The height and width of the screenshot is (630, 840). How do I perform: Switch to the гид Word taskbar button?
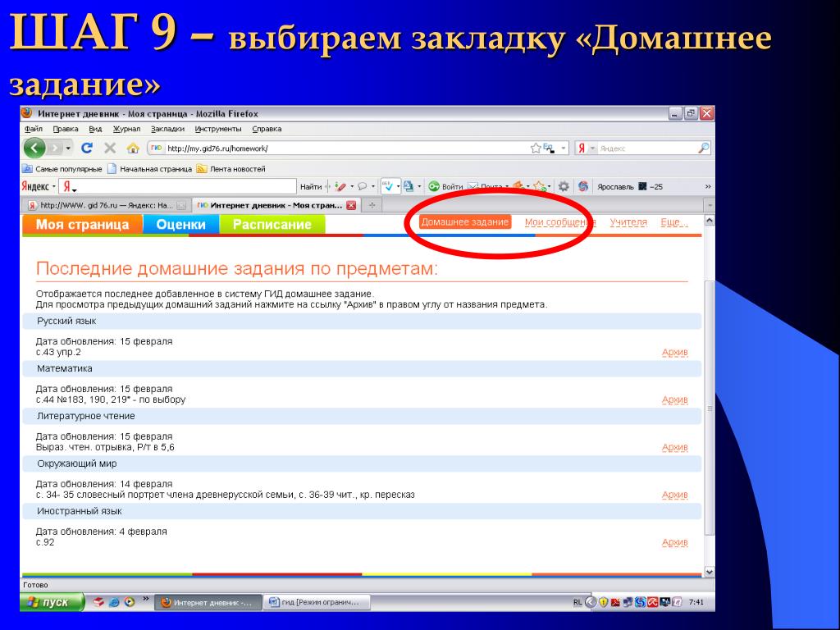(x=318, y=602)
